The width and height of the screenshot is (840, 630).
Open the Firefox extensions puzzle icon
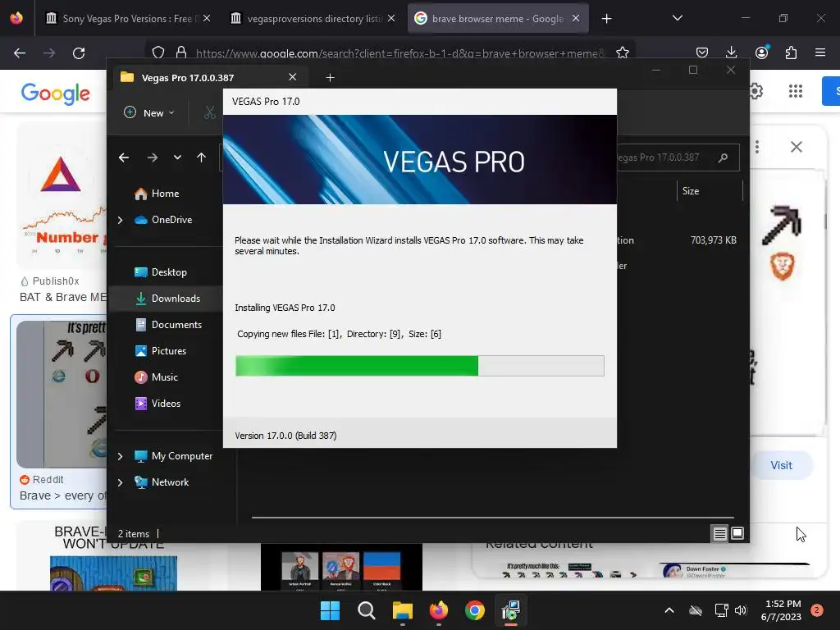(791, 52)
